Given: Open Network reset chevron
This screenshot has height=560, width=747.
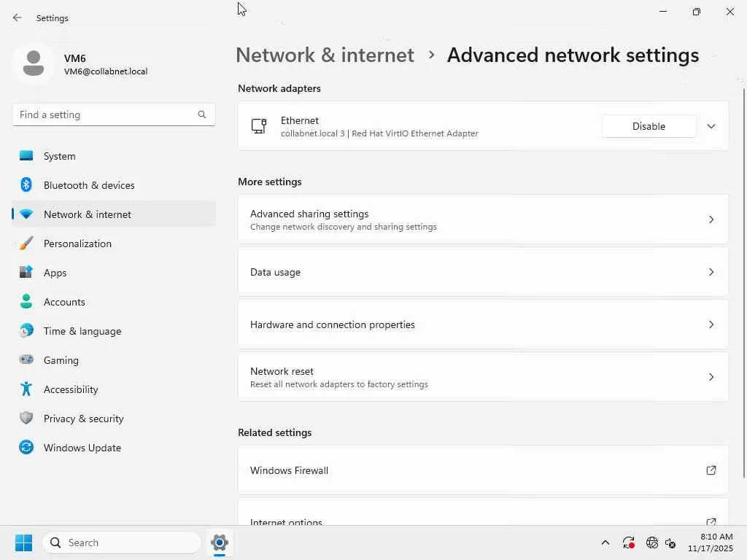Looking at the screenshot, I should pos(711,377).
